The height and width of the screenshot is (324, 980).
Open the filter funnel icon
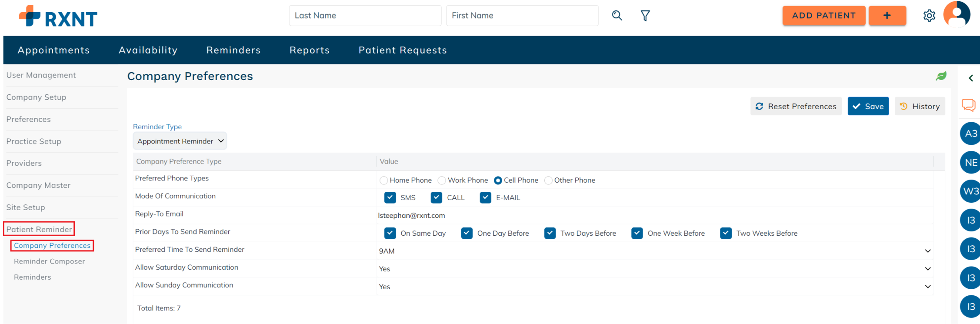(645, 16)
